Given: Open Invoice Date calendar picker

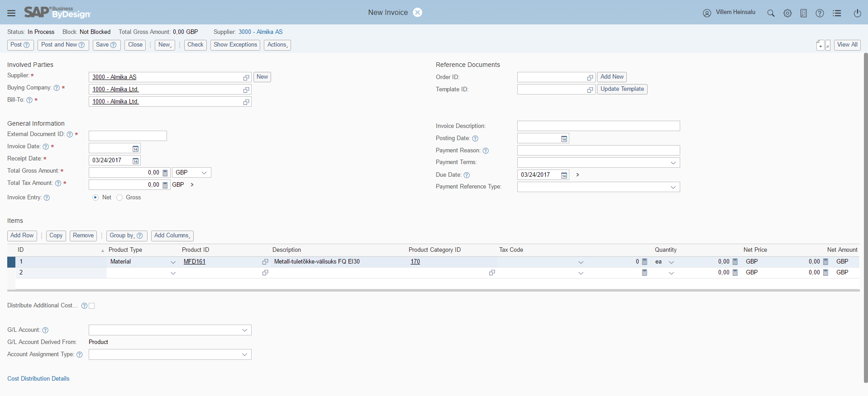Looking at the screenshot, I should pos(135,149).
